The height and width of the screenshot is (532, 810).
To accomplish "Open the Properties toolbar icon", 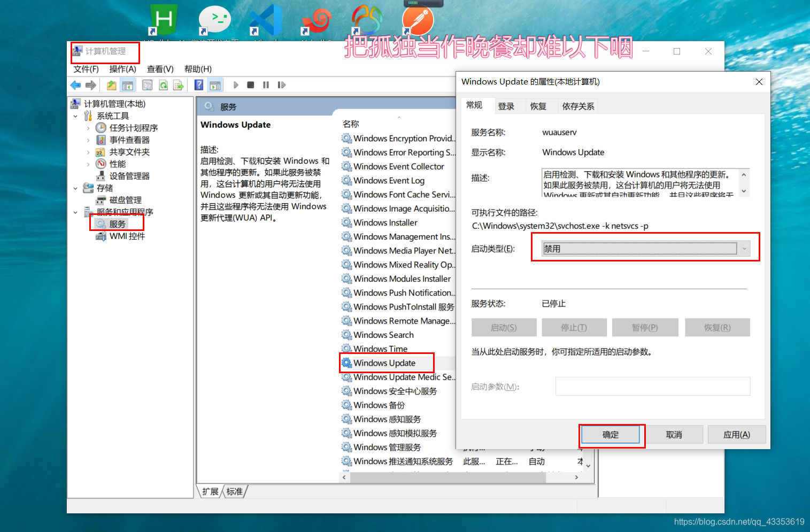I will tap(148, 85).
